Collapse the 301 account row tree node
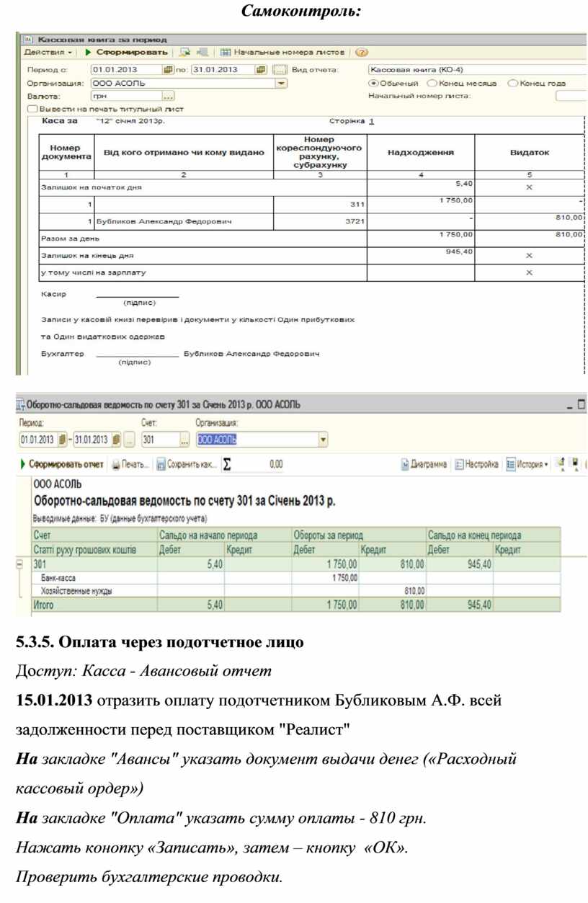This screenshot has height=903, width=588. pos(21,565)
